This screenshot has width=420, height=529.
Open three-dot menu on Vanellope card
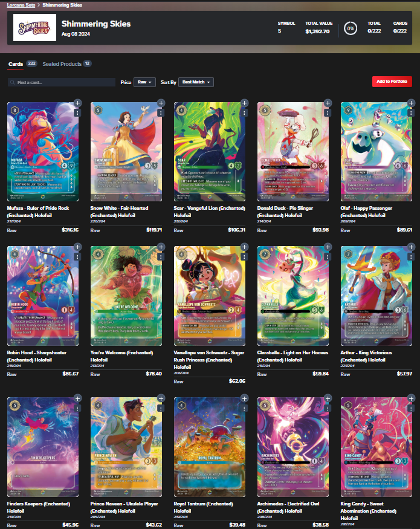point(244,257)
